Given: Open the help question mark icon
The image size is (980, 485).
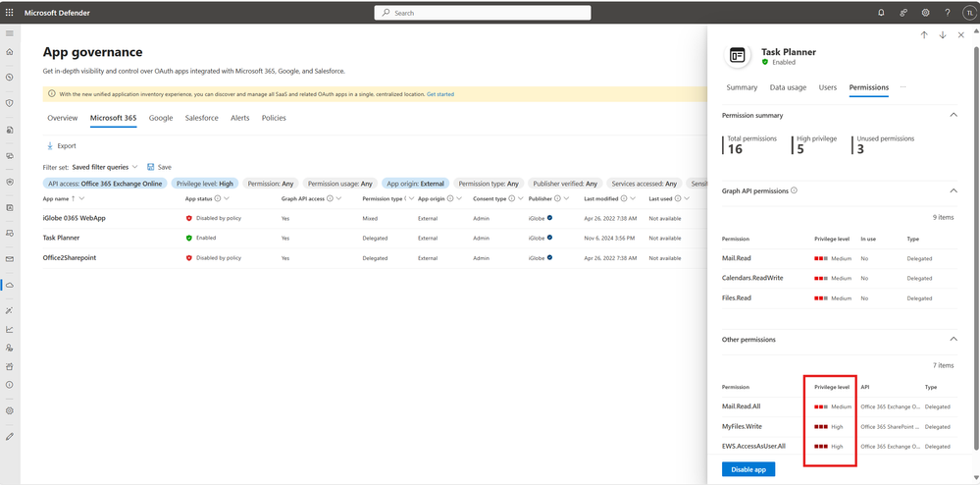Looking at the screenshot, I should pyautogui.click(x=948, y=13).
